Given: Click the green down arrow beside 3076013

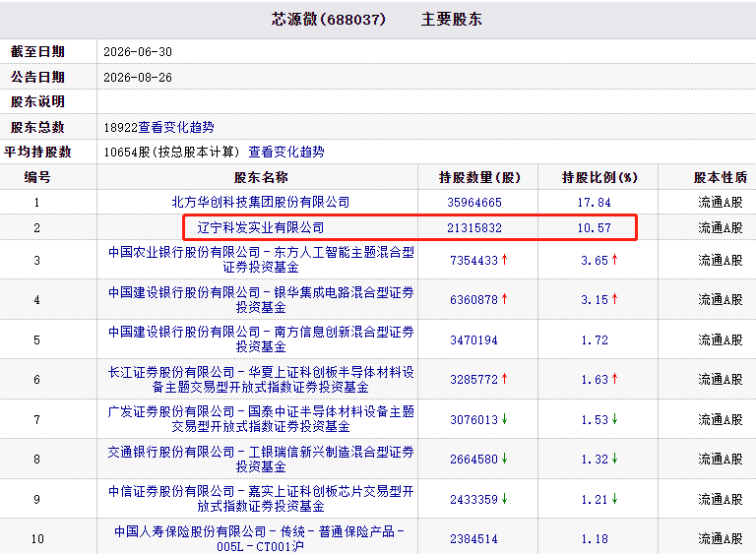Looking at the screenshot, I should coord(504,419).
